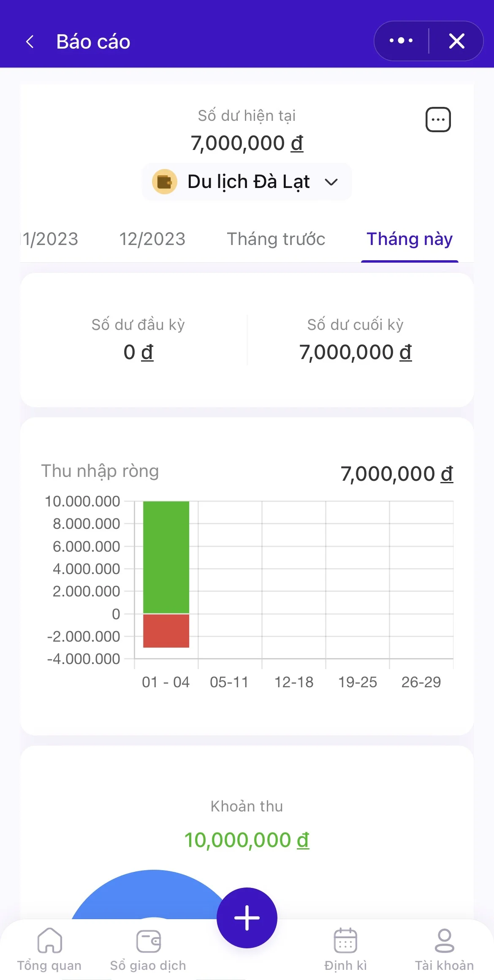Expand the Du lịch Đà Lạt wallet dropdown
494x980 pixels.
pos(331,182)
